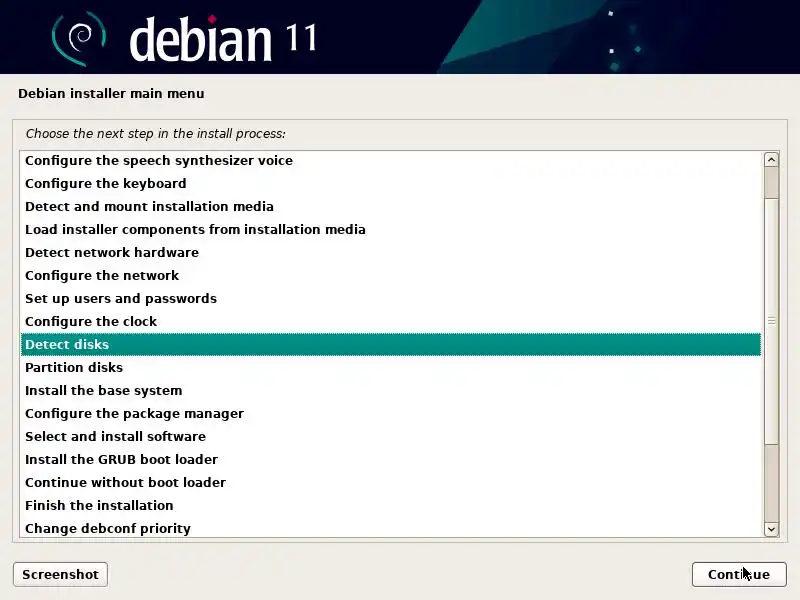Image resolution: width=800 pixels, height=600 pixels.
Task: Select Install the GRUB boot loader
Action: pos(391,459)
